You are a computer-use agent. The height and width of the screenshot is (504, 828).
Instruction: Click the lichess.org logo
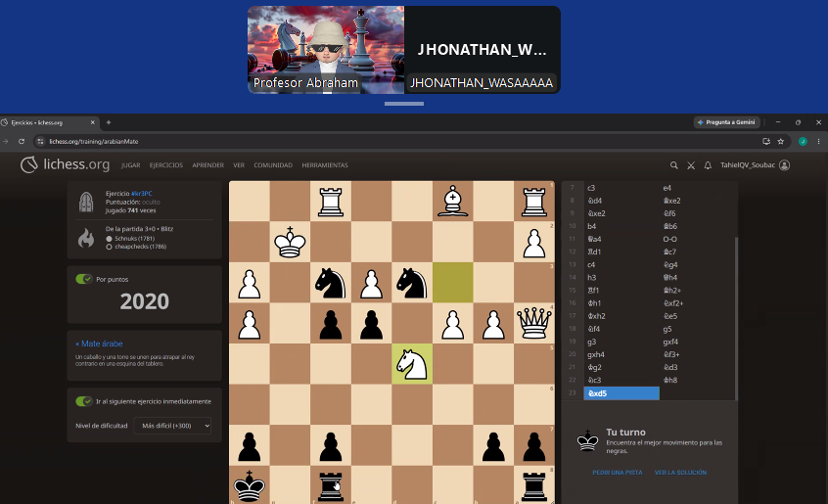point(65,164)
